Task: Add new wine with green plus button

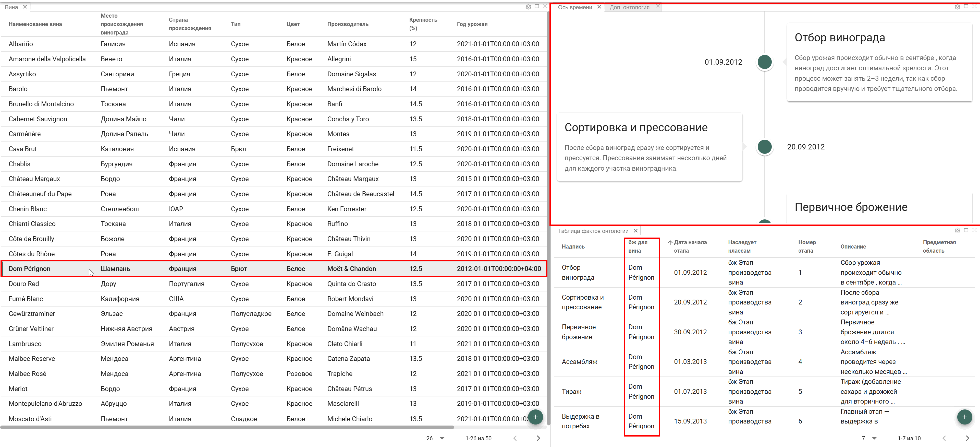Action: (535, 417)
